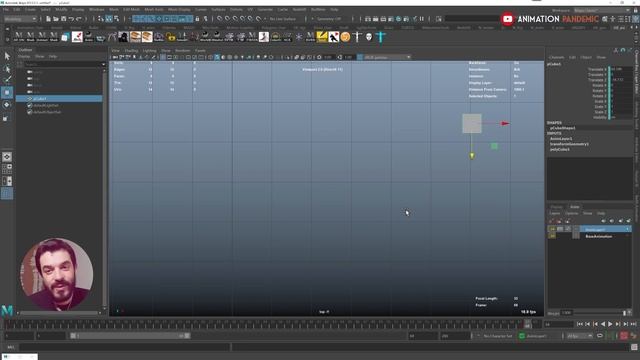Activate the Lasso select tool
Image resolution: width=640 pixels, height=360 pixels.
click(7, 69)
